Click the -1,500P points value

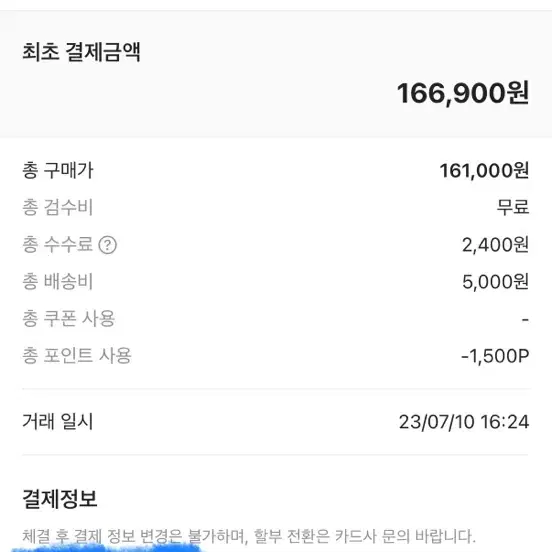click(495, 356)
